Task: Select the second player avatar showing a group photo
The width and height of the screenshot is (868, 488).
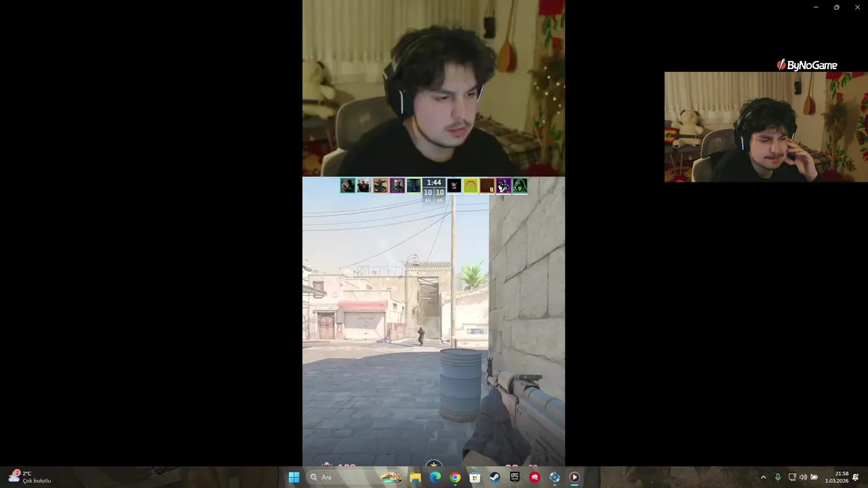Action: coord(364,185)
